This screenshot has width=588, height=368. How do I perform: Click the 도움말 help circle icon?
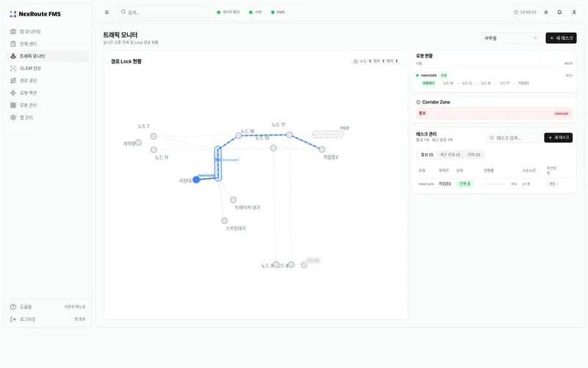pyautogui.click(x=13, y=307)
